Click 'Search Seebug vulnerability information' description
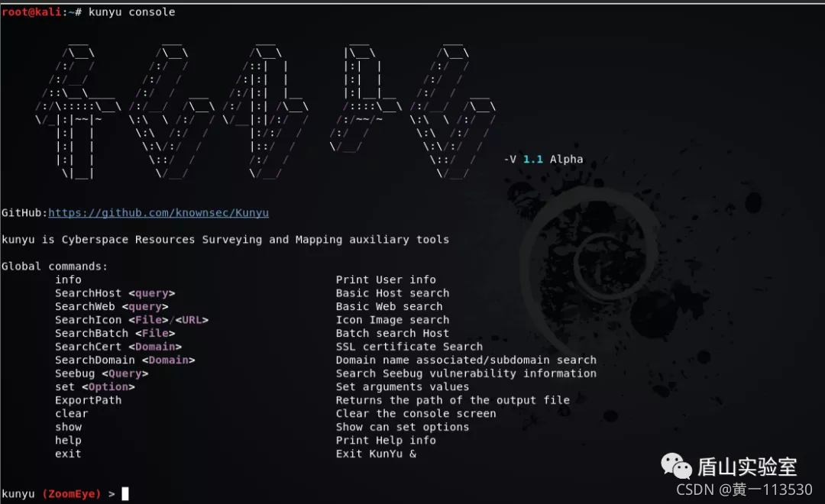825x504 pixels. pos(466,373)
